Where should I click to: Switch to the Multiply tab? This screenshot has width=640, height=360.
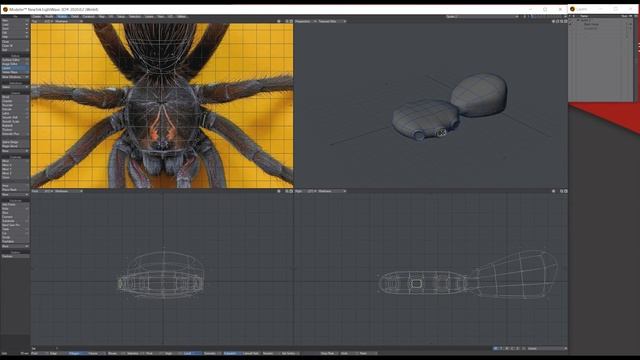point(62,16)
